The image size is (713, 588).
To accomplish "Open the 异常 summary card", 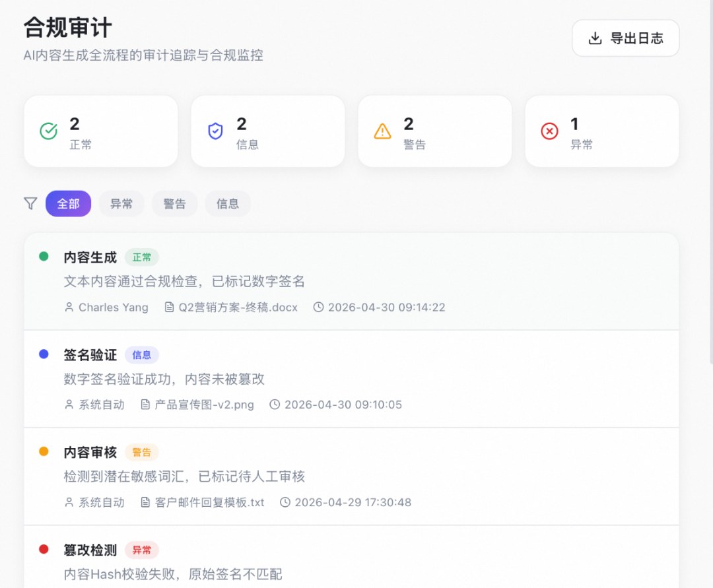I will click(602, 131).
